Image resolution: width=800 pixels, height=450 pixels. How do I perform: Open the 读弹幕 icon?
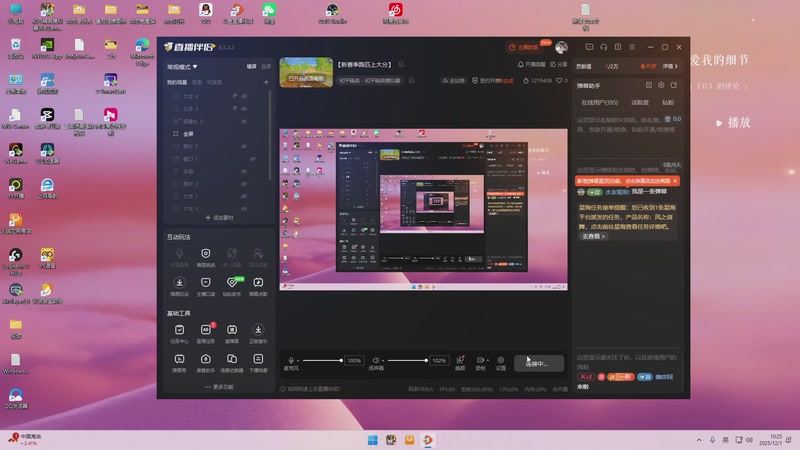point(232,330)
